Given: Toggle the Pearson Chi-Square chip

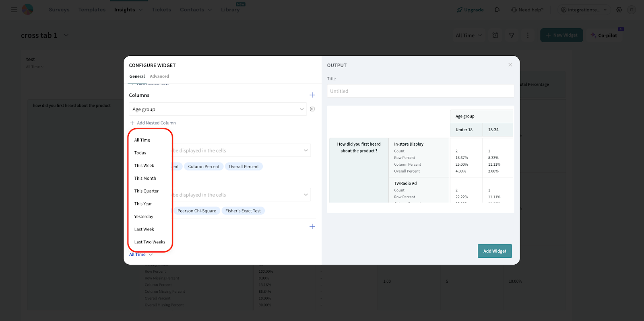Looking at the screenshot, I should coord(196,211).
